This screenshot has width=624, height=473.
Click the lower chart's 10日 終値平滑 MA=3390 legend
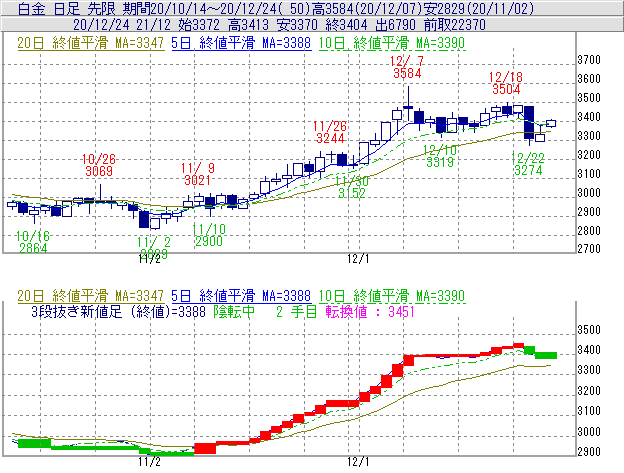click(392, 296)
